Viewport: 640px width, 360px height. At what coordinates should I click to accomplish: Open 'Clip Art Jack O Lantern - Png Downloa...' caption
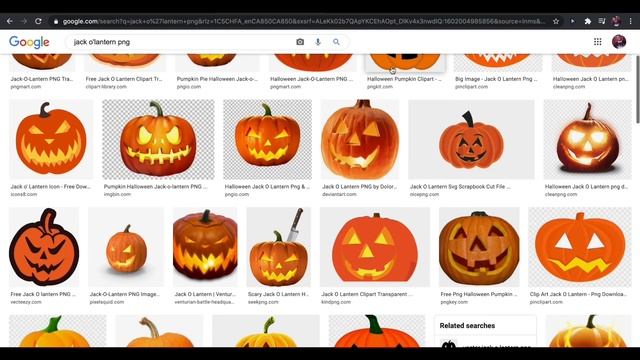tap(578, 294)
